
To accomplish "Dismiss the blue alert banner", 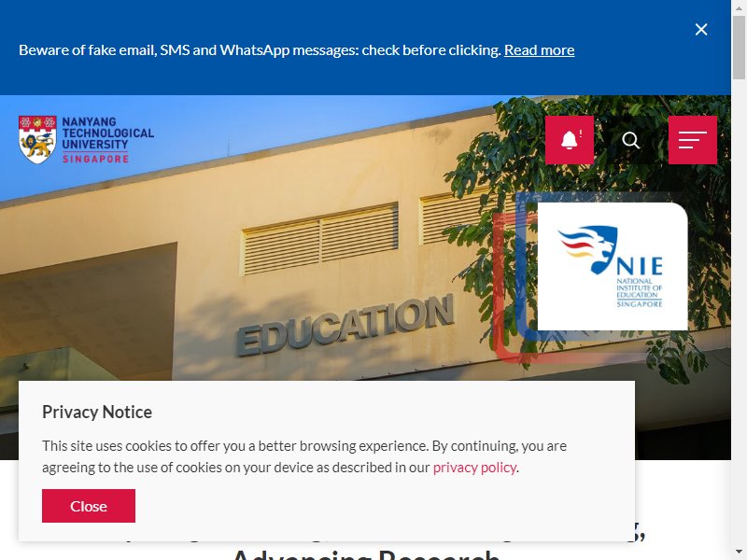I will (x=701, y=30).
